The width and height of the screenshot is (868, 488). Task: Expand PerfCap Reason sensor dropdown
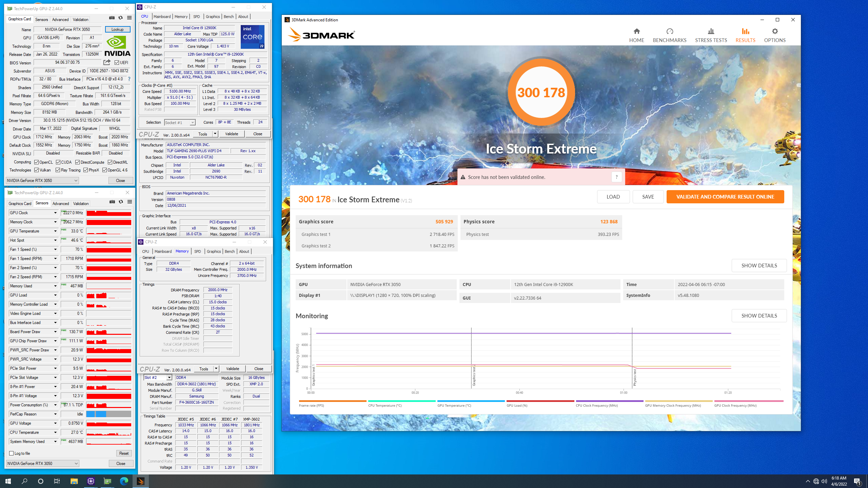(x=55, y=414)
